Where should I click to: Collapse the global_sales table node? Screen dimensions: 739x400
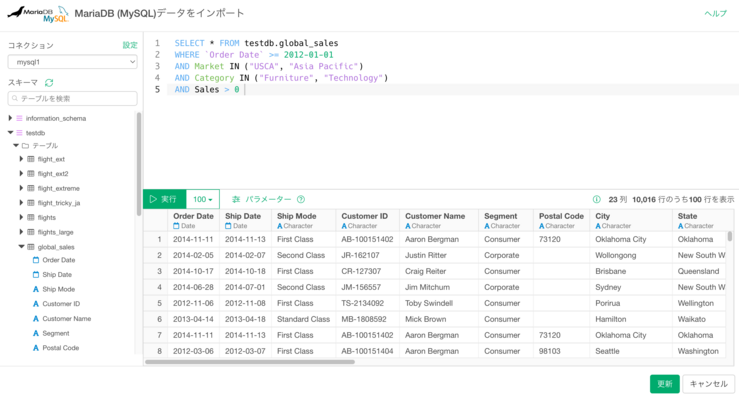point(21,246)
